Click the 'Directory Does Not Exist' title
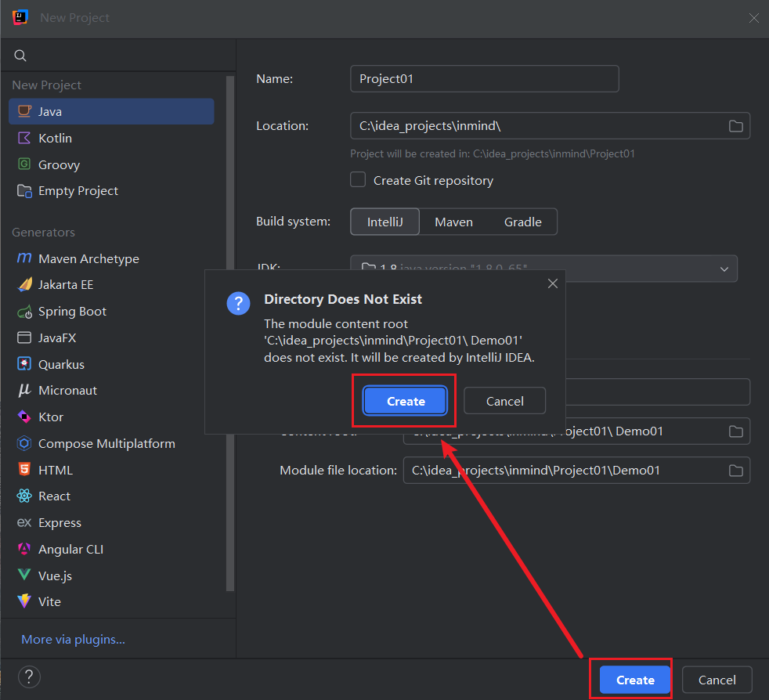The image size is (769, 700). [343, 299]
